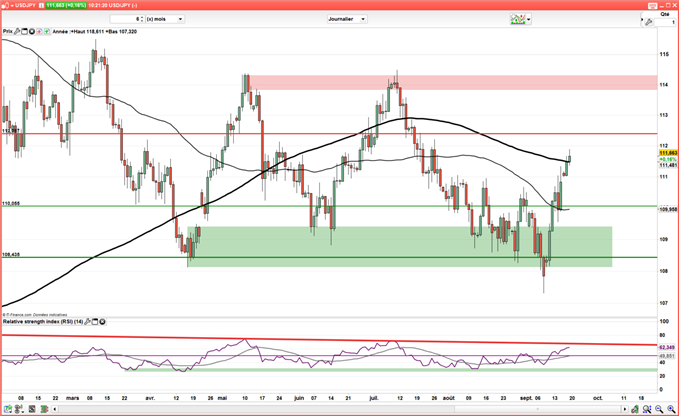Viewport: 679px width, 416px height.
Task: Click the 110,055 green support line label
Action: (11, 203)
